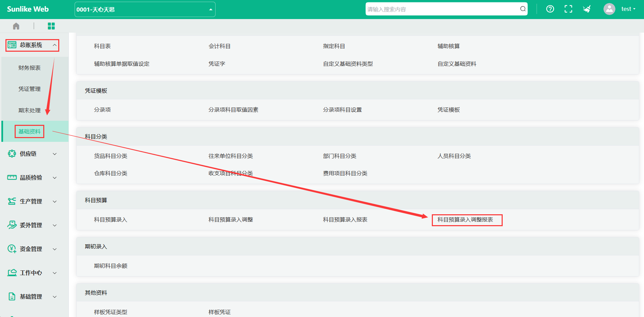Viewport: 644px width, 317px height.
Task: Click the 总账系统 ledger icon
Action: pyautogui.click(x=12, y=45)
